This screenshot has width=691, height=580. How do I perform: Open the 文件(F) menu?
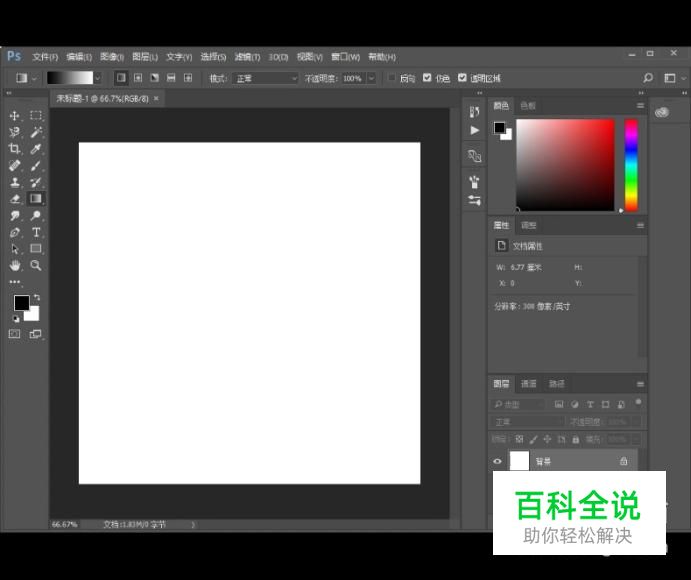pos(45,57)
